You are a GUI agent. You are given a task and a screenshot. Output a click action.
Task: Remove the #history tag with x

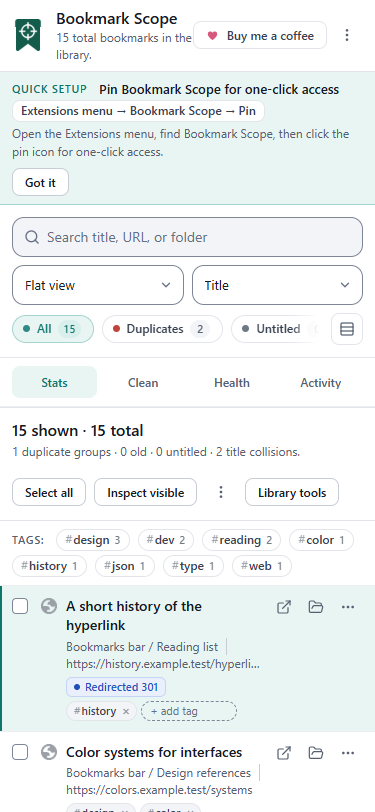[125, 712]
